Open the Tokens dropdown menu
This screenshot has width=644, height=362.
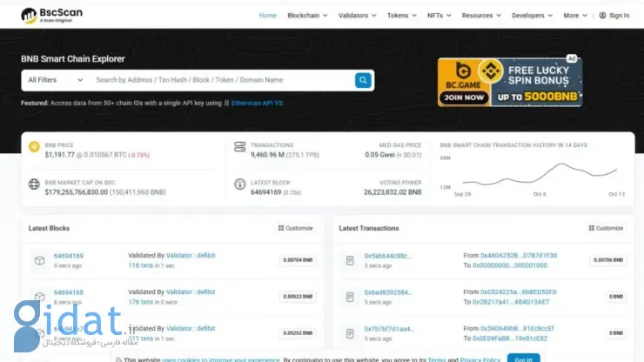[x=400, y=16]
